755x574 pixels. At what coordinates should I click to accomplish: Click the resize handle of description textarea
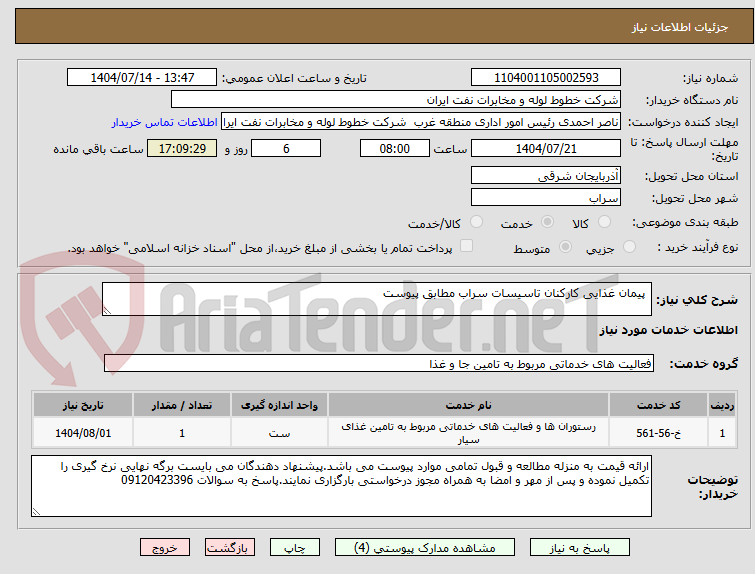pyautogui.click(x=107, y=311)
